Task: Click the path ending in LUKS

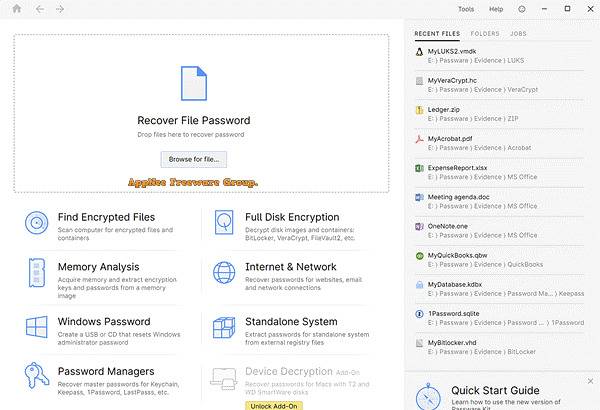Action: (476, 60)
